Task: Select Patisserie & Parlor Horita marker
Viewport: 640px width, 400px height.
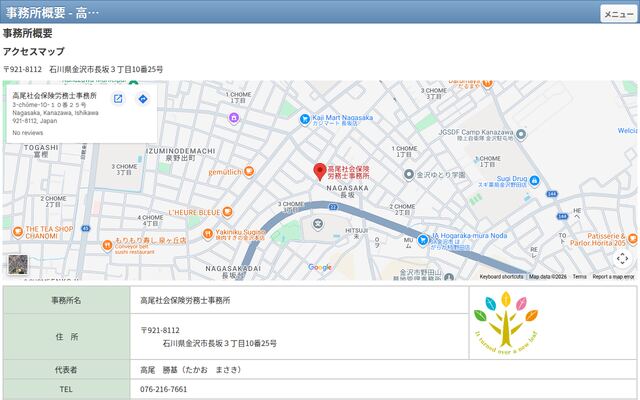Action: [632, 239]
